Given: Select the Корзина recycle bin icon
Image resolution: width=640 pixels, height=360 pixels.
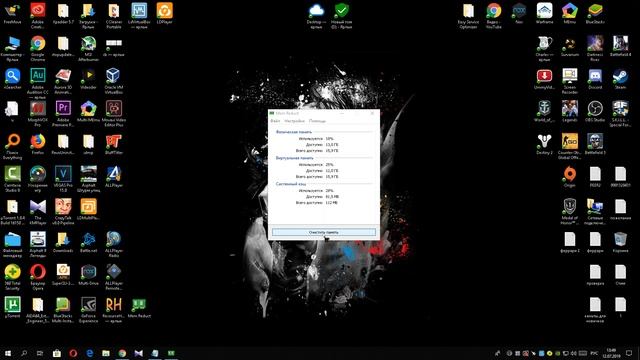Looking at the screenshot, I should pyautogui.click(x=620, y=242).
